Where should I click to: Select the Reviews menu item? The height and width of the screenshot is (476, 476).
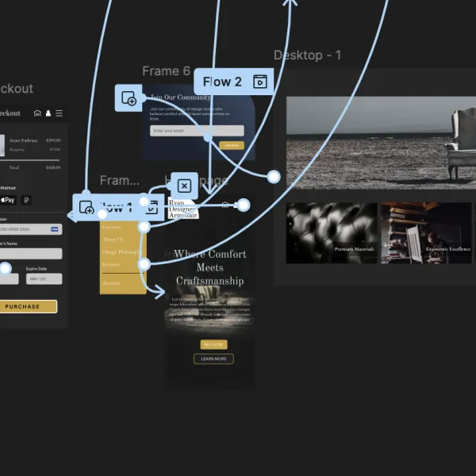tap(111, 264)
